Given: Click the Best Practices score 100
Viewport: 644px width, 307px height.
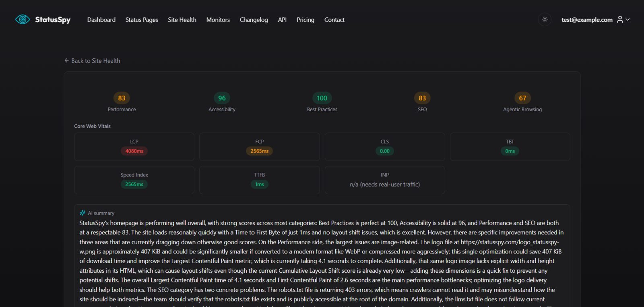Looking at the screenshot, I should 322,98.
